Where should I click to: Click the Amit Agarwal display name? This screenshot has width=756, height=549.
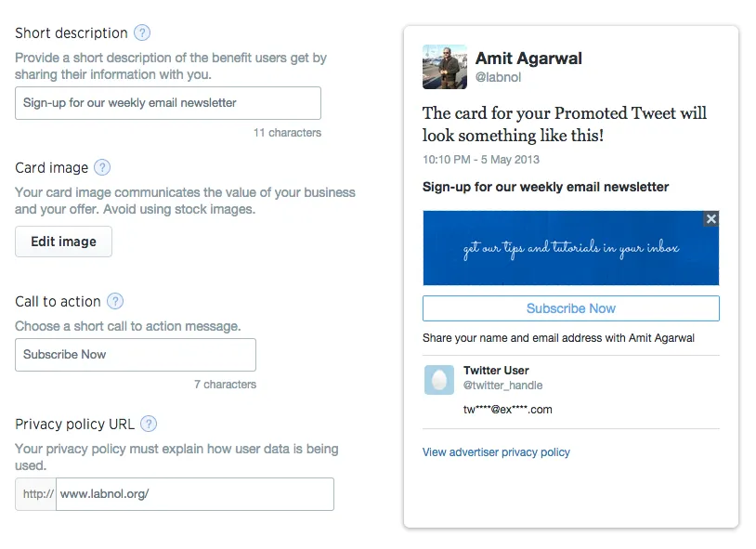point(528,58)
